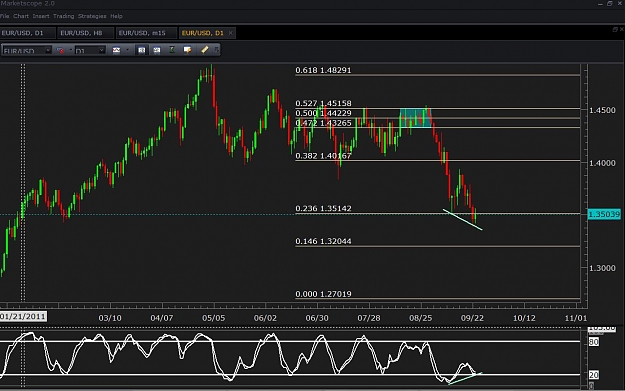Click the stochastic 80 level label

pos(594,342)
